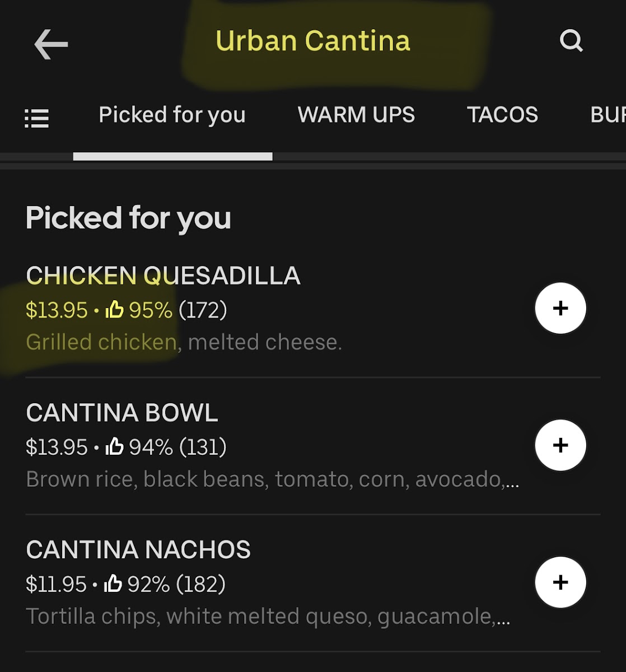Go back using the left arrow

coord(51,44)
